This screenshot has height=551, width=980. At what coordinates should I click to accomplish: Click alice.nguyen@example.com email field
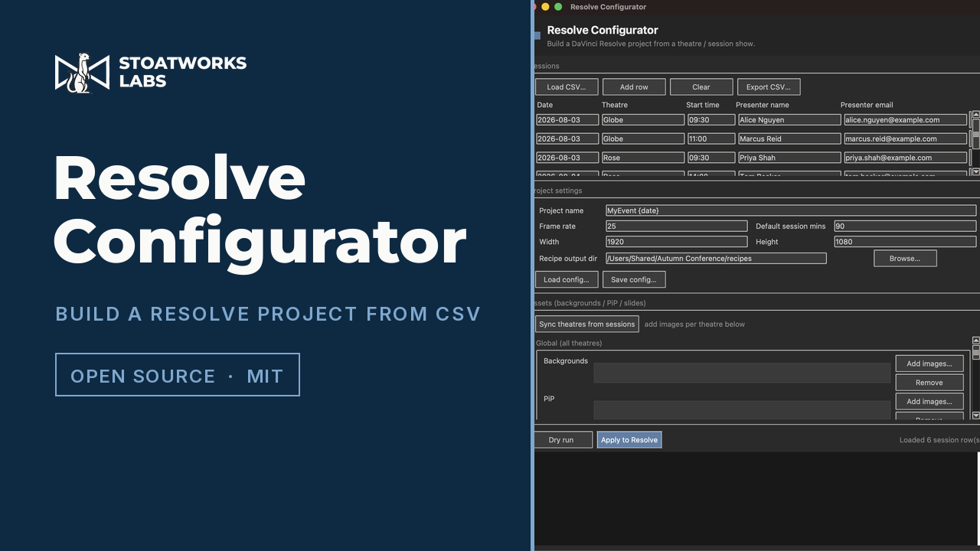pos(905,120)
